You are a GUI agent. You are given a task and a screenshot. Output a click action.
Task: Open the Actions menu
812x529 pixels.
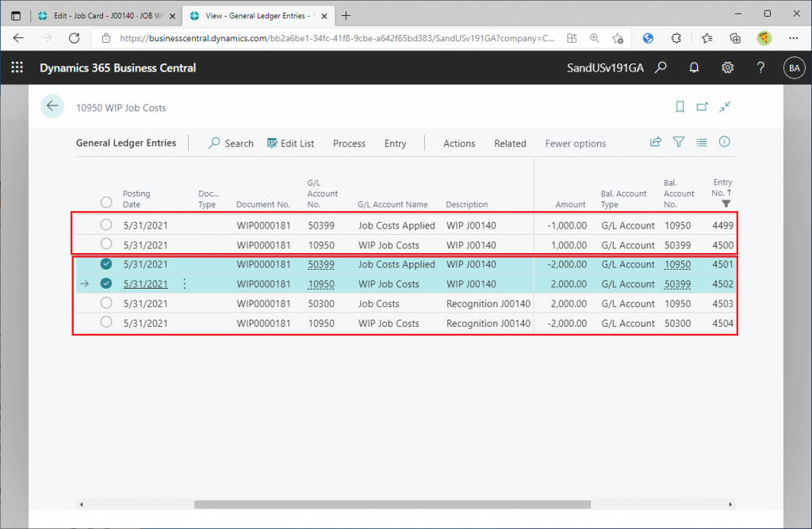tap(459, 144)
